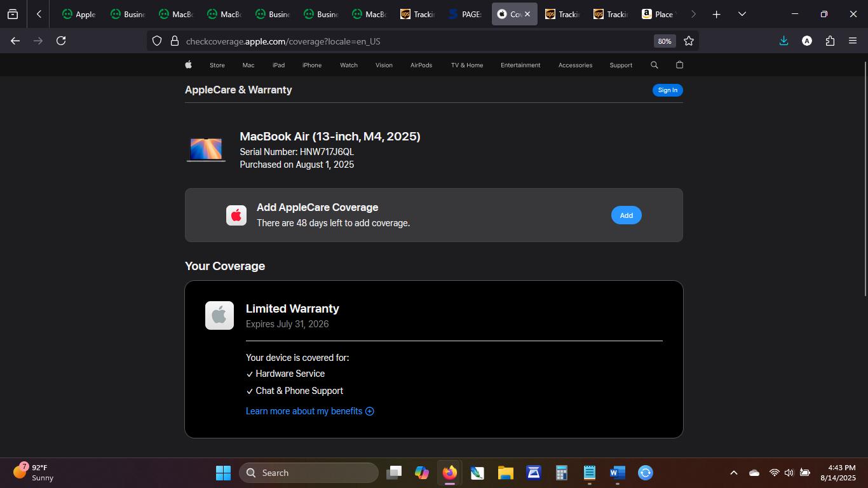
Task: Bookmark this page with star icon
Action: (689, 41)
